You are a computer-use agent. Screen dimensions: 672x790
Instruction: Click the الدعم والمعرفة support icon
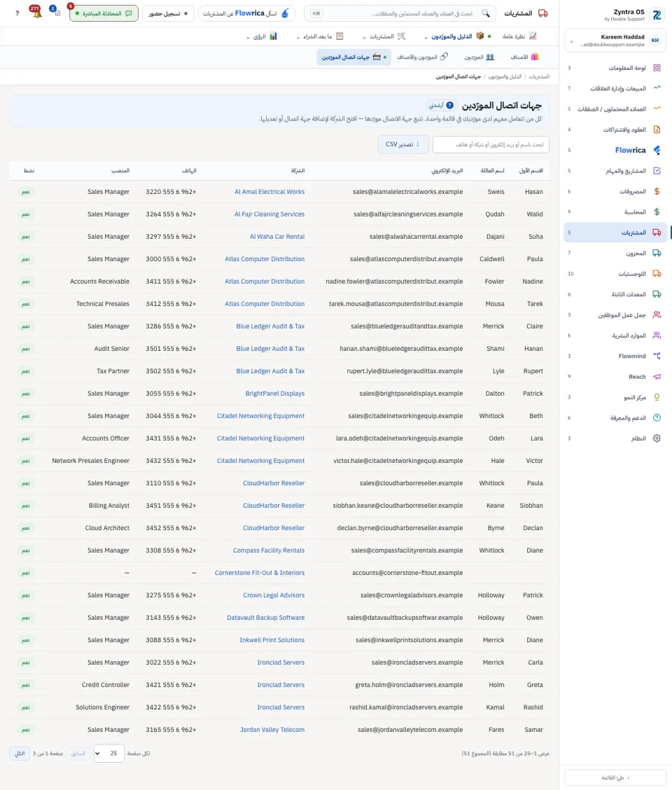pos(657,417)
